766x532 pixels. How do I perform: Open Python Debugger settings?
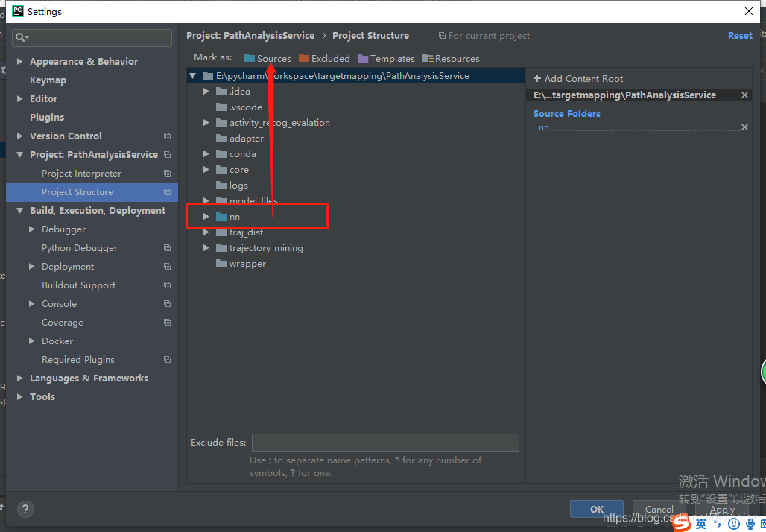pyautogui.click(x=80, y=248)
